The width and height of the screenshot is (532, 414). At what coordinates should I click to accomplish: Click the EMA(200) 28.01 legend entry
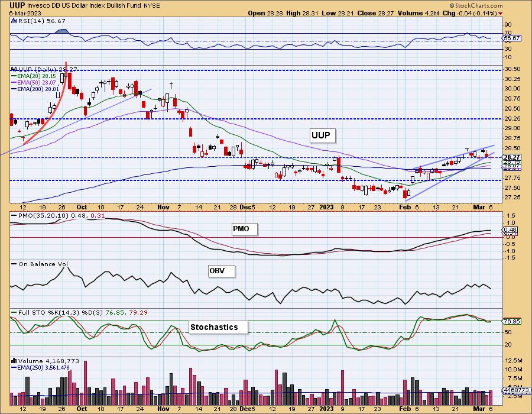pos(35,89)
